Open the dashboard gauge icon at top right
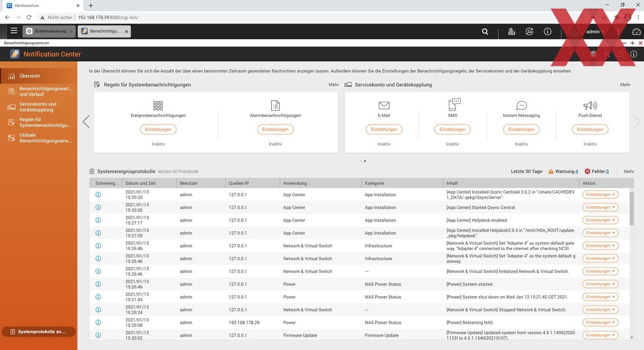The image size is (644, 350). tap(636, 32)
